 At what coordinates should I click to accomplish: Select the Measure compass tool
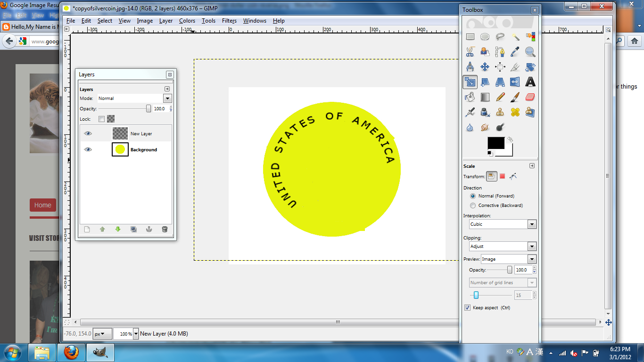pyautogui.click(x=470, y=67)
